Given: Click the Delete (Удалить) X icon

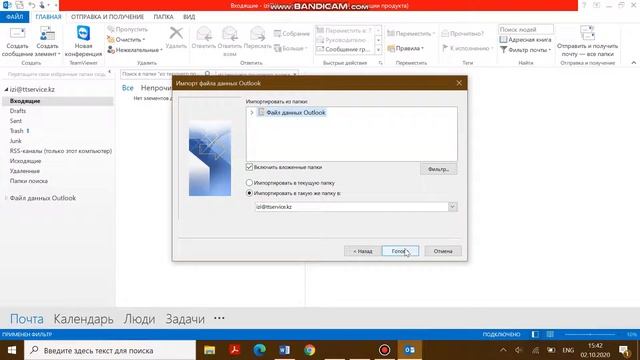Looking at the screenshot, I should pos(176,33).
